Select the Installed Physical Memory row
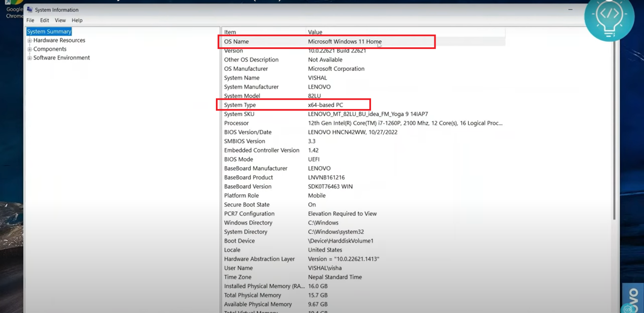This screenshot has height=313, width=644. 258,286
